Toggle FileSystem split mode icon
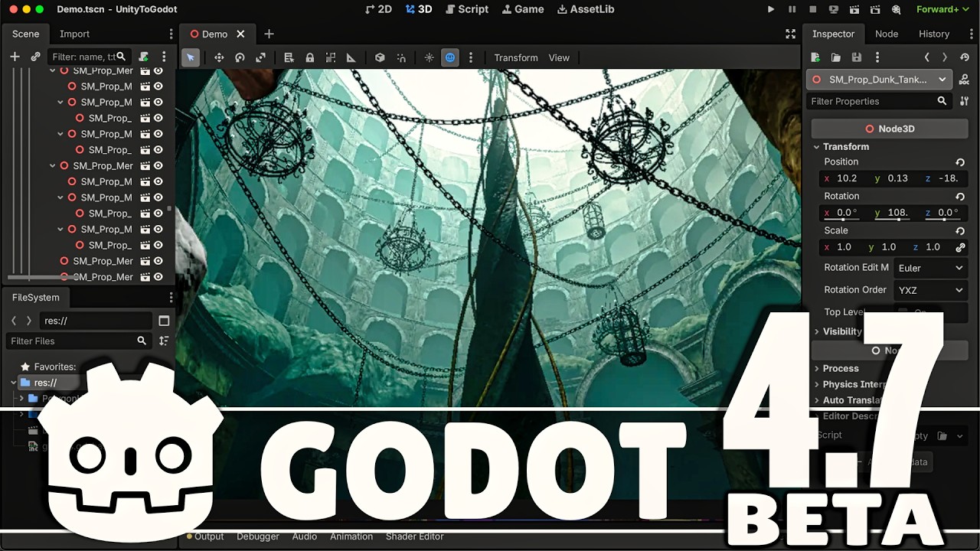This screenshot has width=980, height=551. click(x=164, y=321)
